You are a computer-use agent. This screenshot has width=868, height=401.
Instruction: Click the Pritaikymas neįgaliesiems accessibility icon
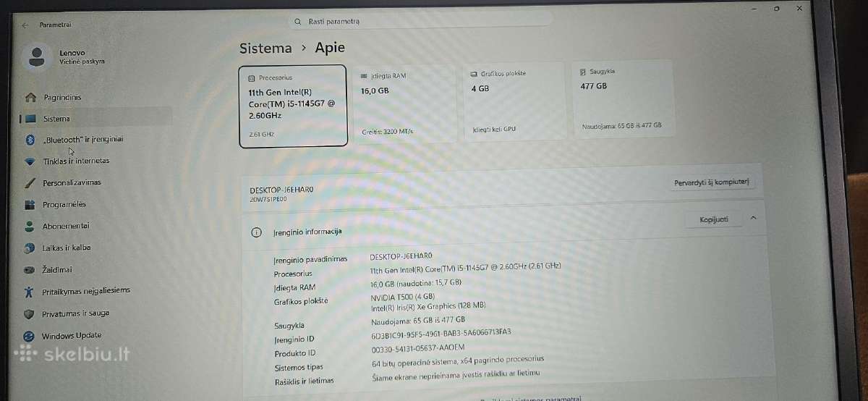(x=29, y=292)
